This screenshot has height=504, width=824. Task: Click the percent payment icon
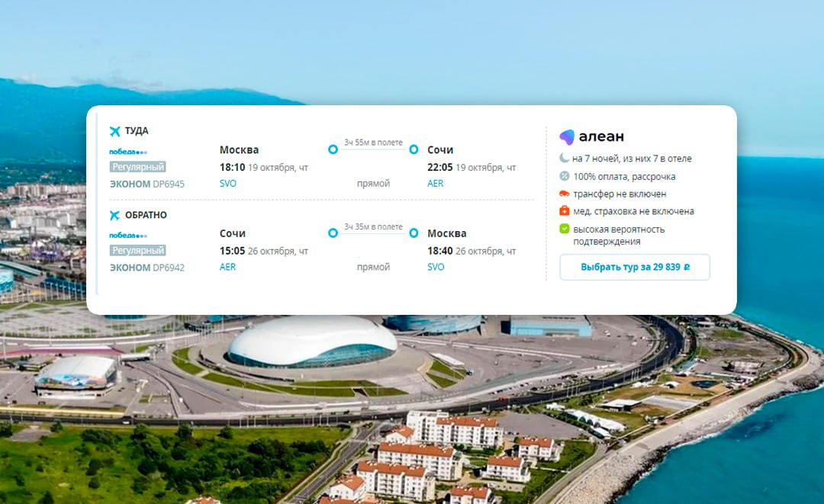click(x=564, y=176)
